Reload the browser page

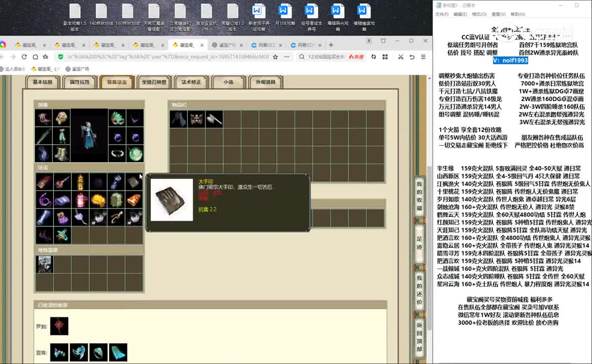24,57
